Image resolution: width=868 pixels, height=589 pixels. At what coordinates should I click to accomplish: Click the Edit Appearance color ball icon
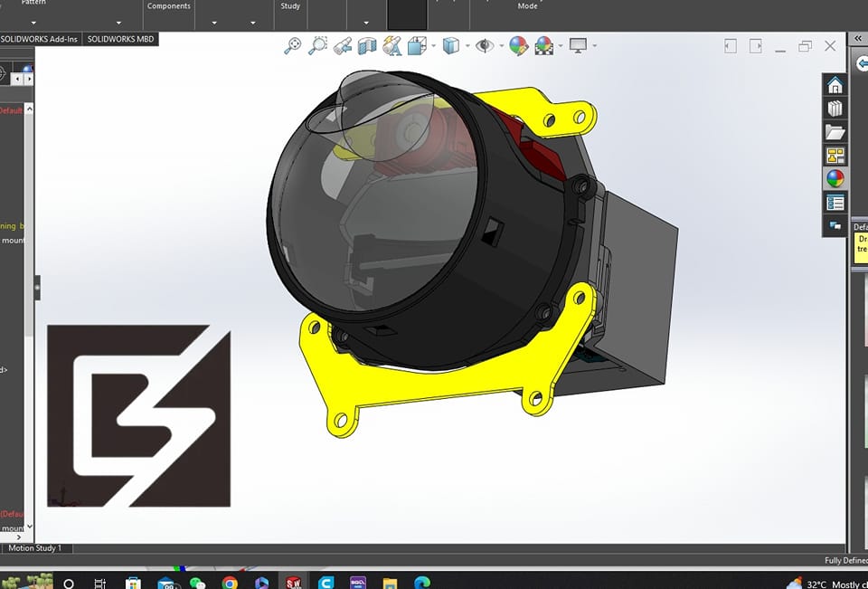point(518,45)
